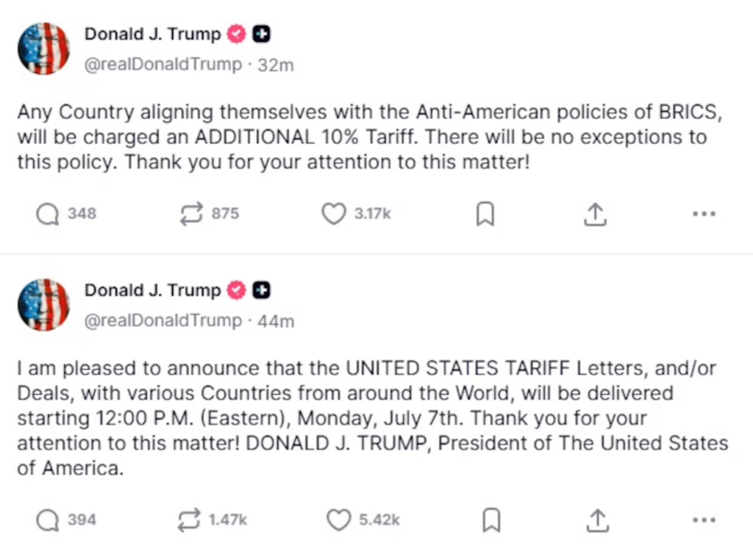
Task: Reply to the Tariff Letters post
Action: [49, 520]
